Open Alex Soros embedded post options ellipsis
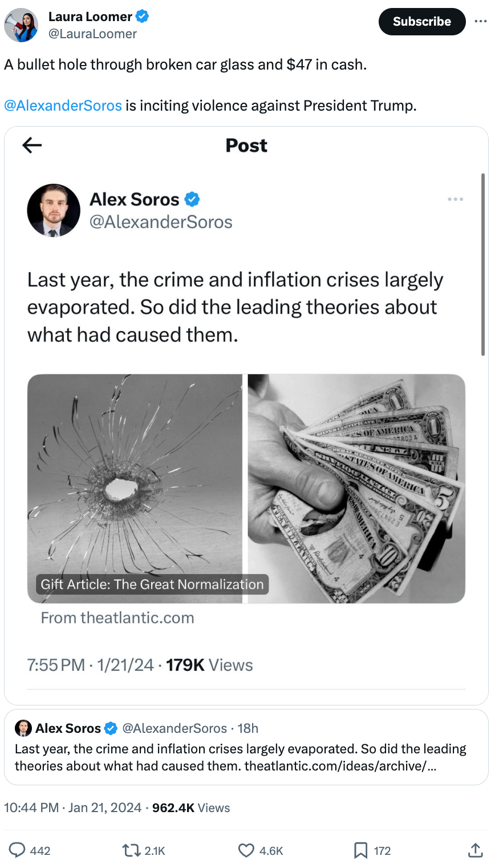 [455, 200]
